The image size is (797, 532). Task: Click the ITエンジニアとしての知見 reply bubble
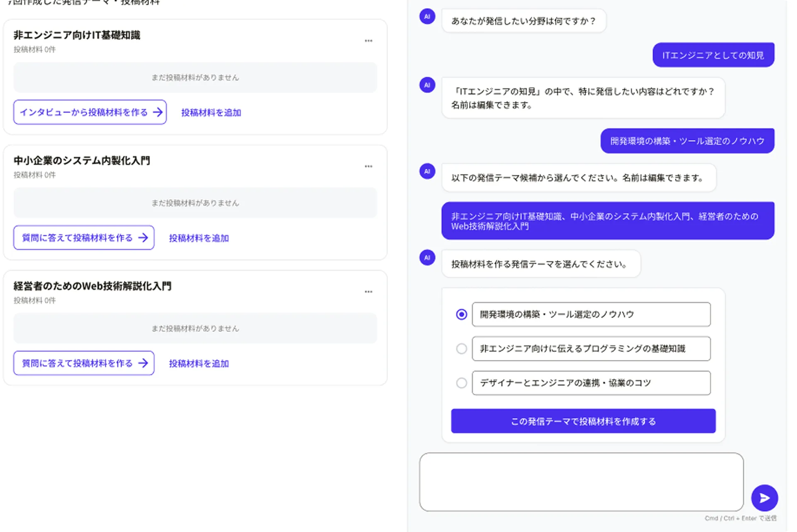pyautogui.click(x=713, y=55)
